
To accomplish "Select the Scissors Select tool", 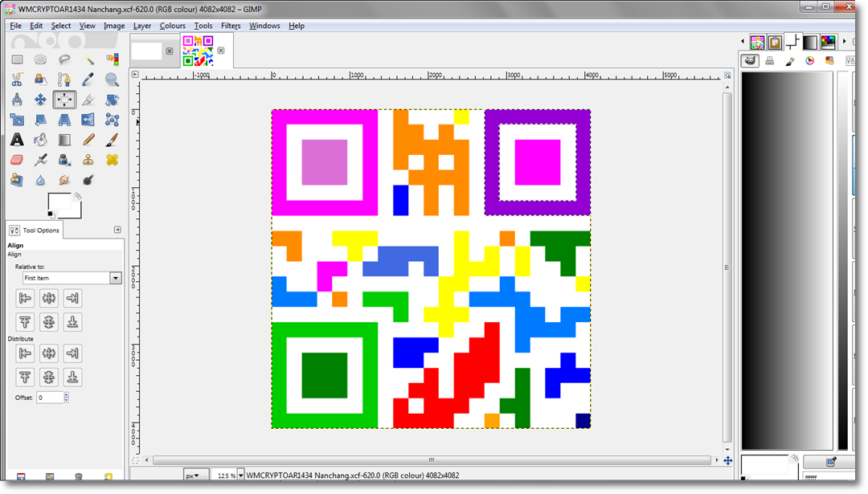I will [17, 80].
